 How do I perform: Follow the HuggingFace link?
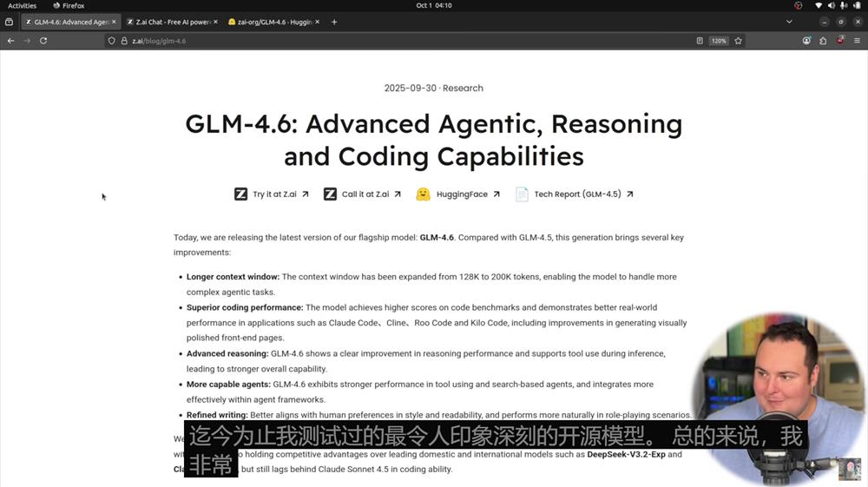[458, 194]
